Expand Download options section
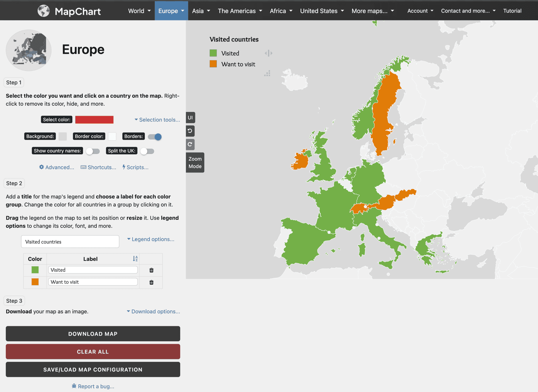Screen dimensions: 538x392 tap(153, 311)
